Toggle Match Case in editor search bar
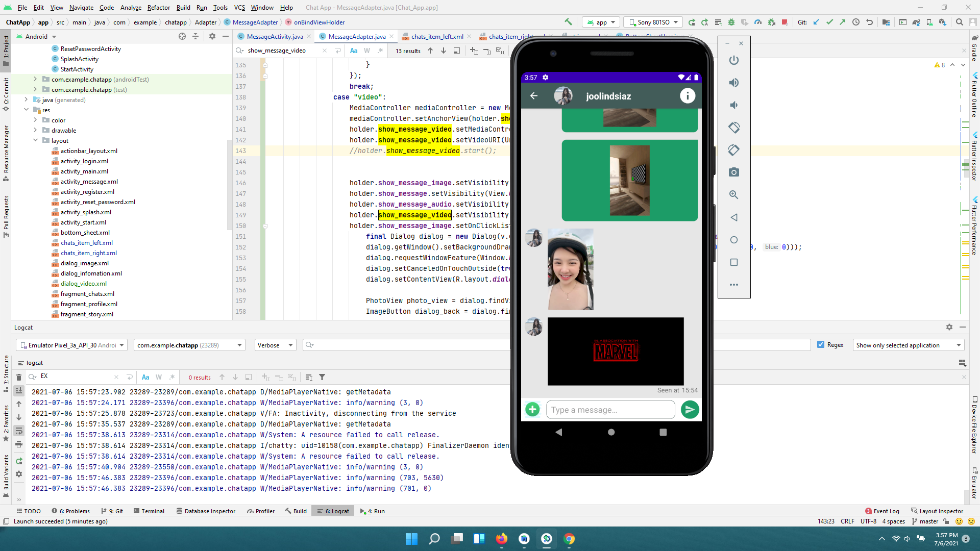The height and width of the screenshot is (551, 980). pos(354,51)
